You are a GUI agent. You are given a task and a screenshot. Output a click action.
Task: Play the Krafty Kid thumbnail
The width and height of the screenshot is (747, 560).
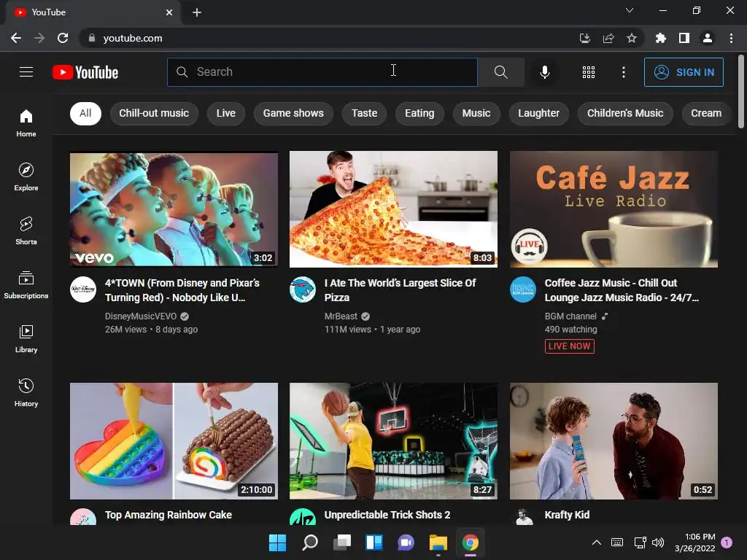click(x=614, y=441)
